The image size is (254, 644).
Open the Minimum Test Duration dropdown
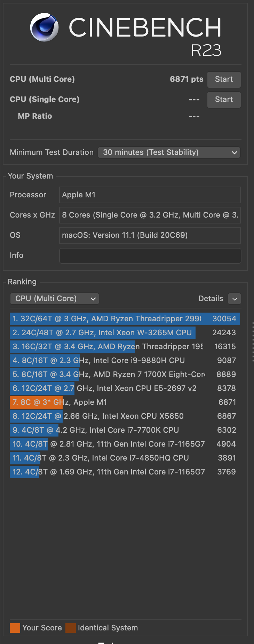coord(169,152)
